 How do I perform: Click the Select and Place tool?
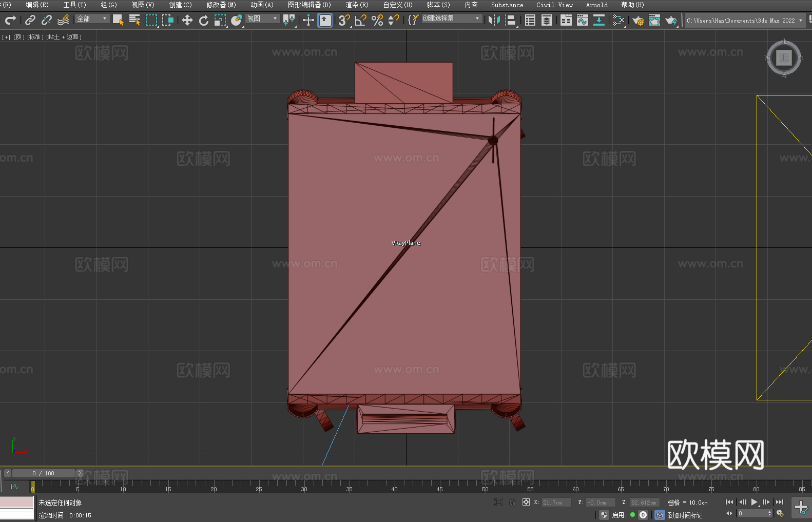237,20
